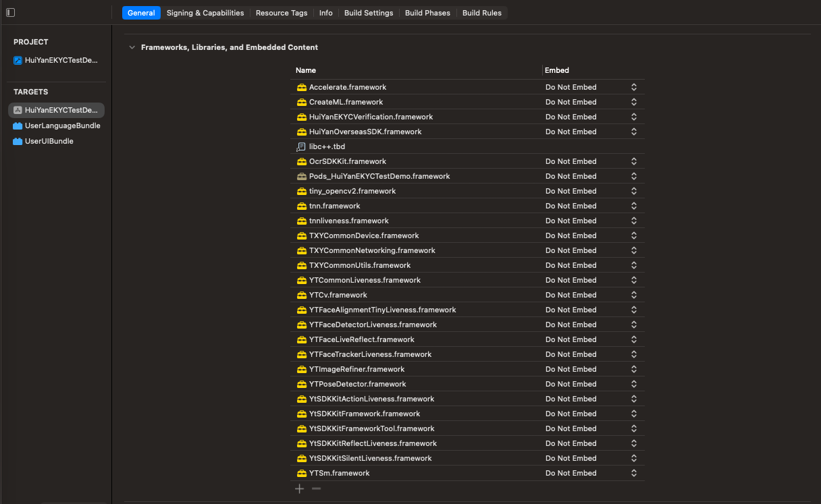The height and width of the screenshot is (504, 821).
Task: Select the YtSDKKitReflectLiveness.framework row
Action: point(467,443)
